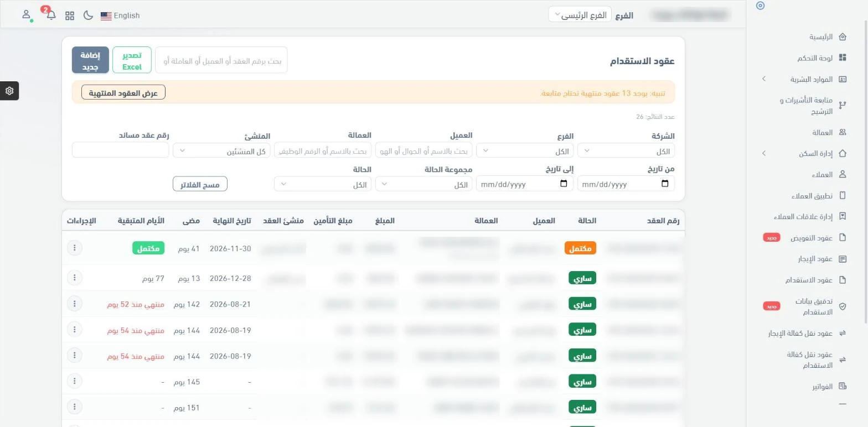
Task: Click إدارة علاقات العملاء icon
Action: click(843, 216)
